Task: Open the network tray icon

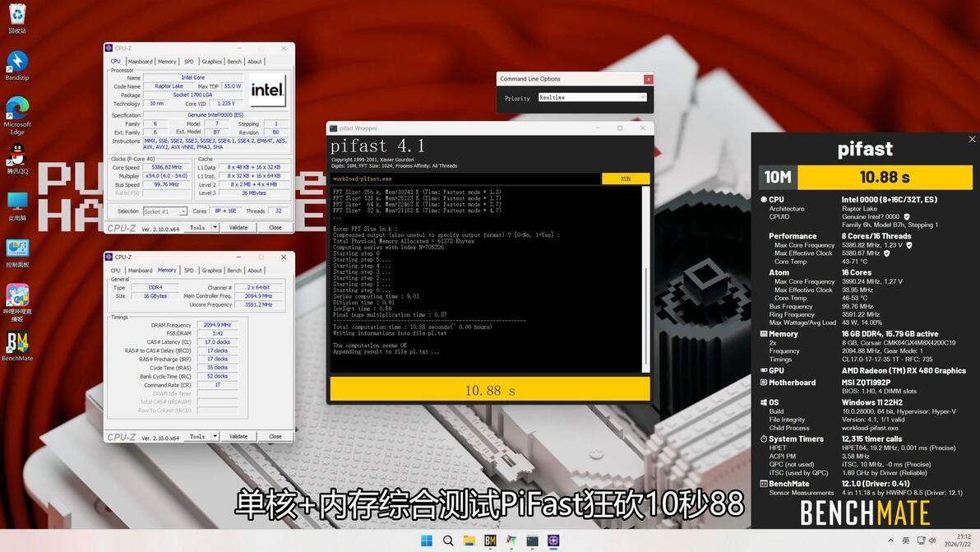Action: pyautogui.click(x=921, y=540)
